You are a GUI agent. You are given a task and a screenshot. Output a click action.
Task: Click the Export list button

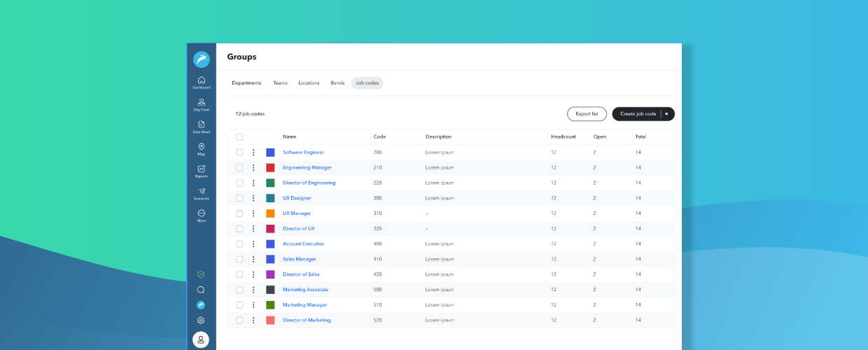[x=587, y=114]
